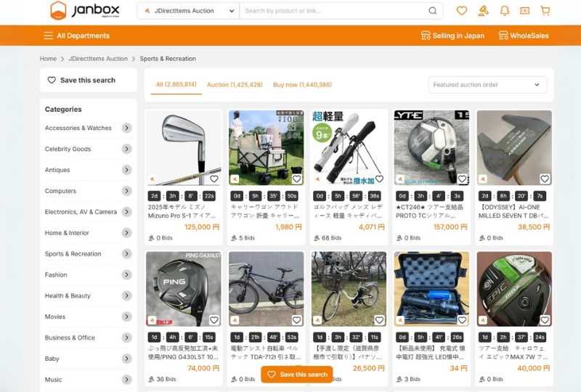Open the All Departments menu label

point(84,36)
